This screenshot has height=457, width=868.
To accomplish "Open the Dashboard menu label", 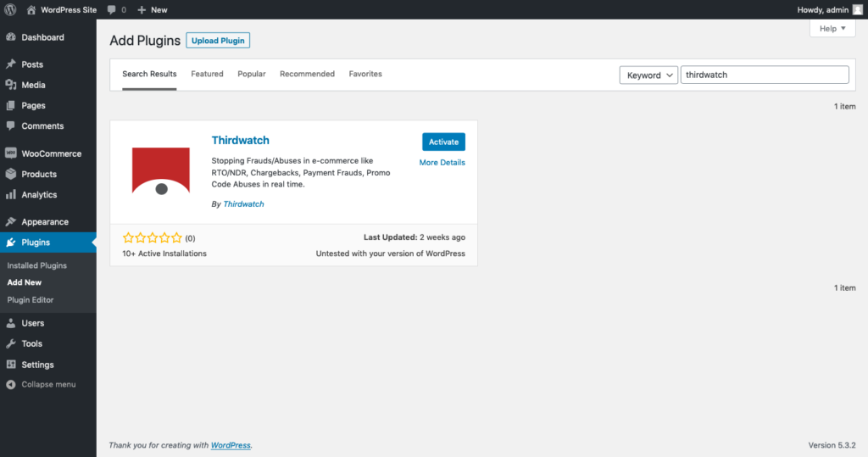I will click(42, 37).
